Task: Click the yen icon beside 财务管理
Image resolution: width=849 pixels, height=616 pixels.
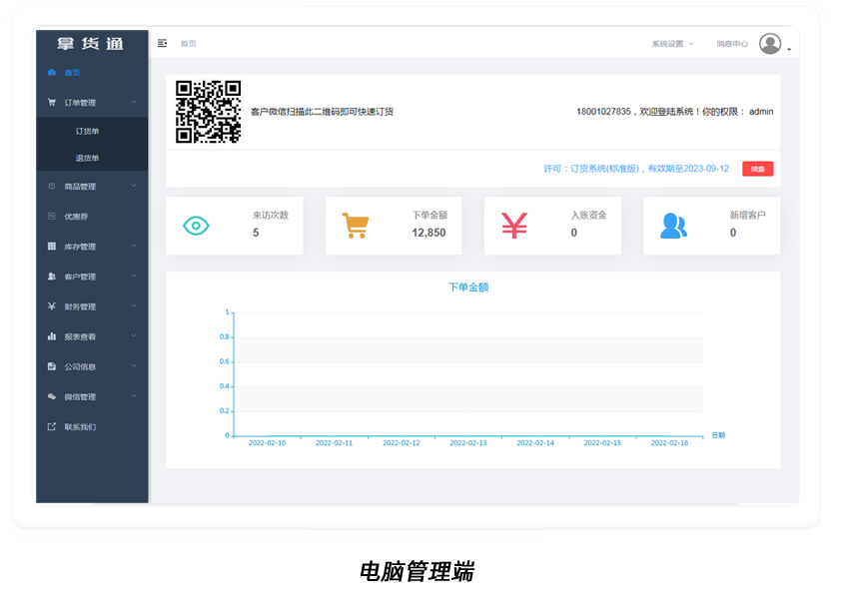Action: [x=51, y=307]
